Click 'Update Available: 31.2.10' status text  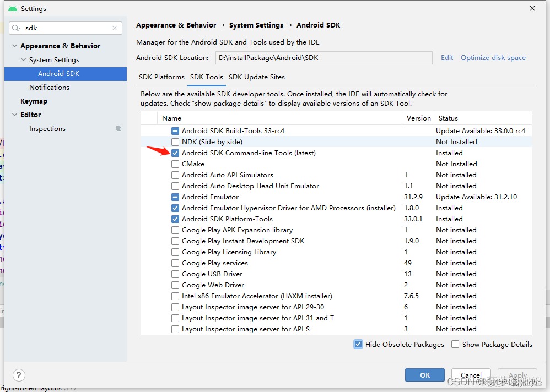[476, 197]
